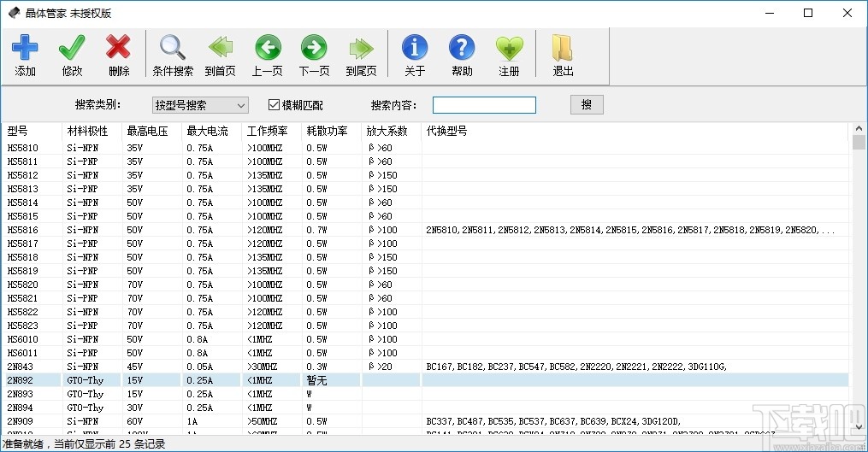
Task: Select the 2N893 row
Action: click(425, 393)
